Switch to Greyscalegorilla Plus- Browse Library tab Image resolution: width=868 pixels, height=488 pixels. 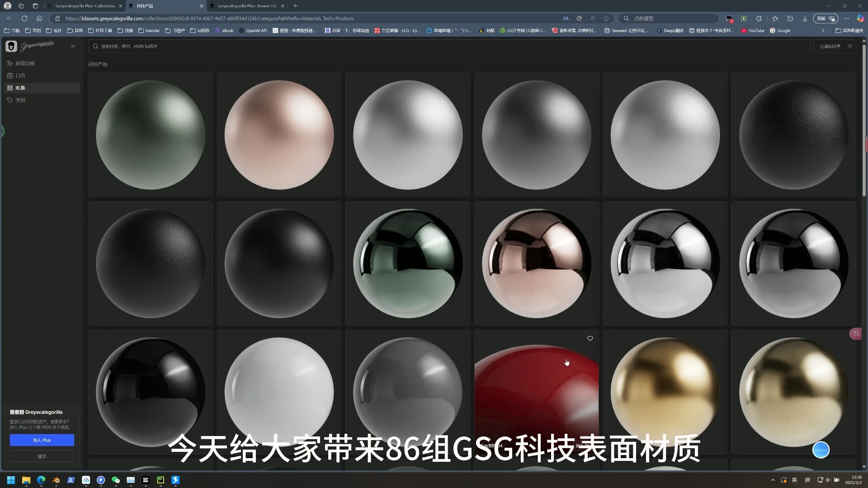coord(246,6)
